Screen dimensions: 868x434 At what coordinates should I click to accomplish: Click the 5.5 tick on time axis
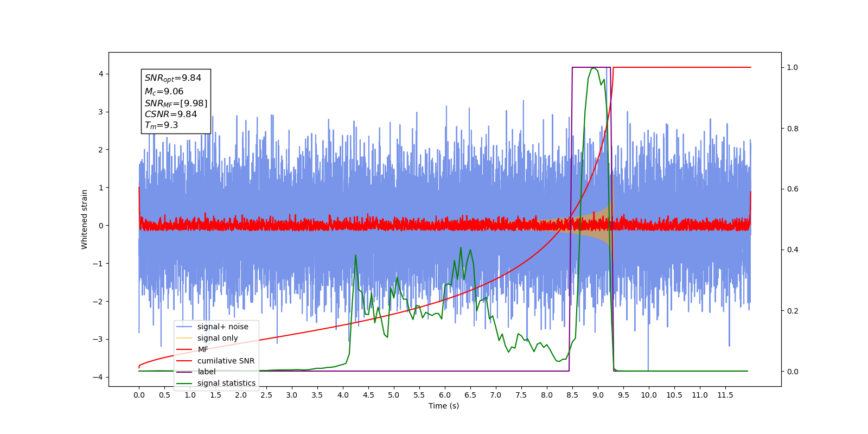pos(419,395)
